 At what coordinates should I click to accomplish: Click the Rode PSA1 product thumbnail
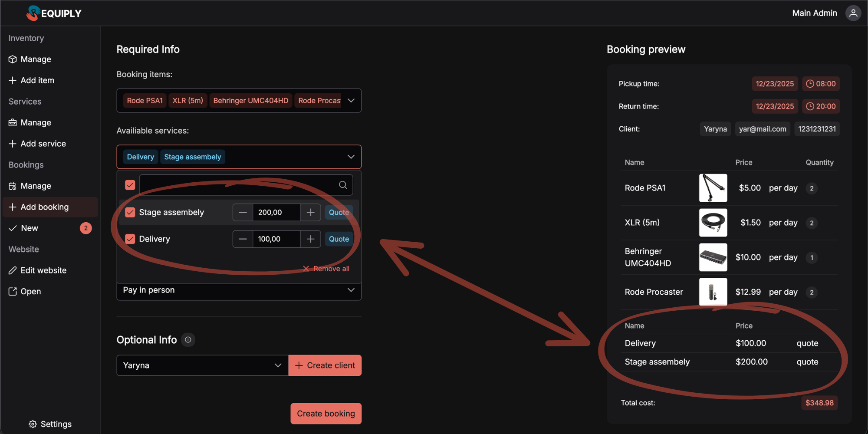[x=713, y=188]
